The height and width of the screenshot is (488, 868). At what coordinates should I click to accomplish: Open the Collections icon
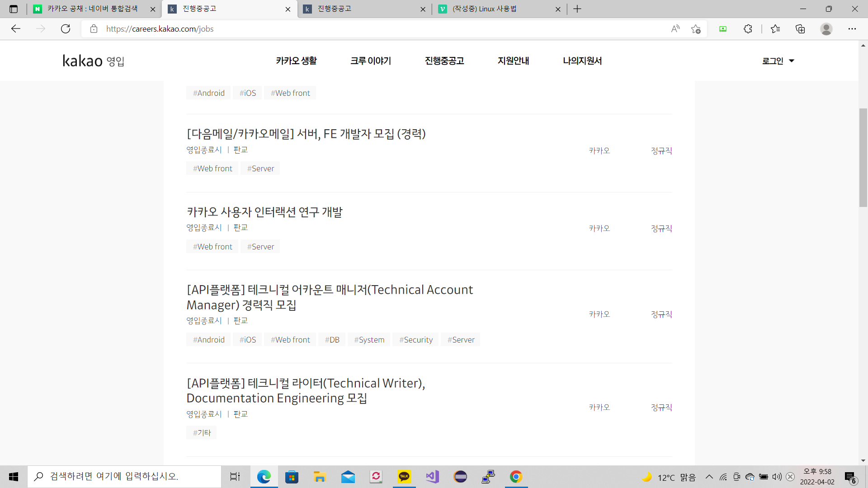point(800,29)
